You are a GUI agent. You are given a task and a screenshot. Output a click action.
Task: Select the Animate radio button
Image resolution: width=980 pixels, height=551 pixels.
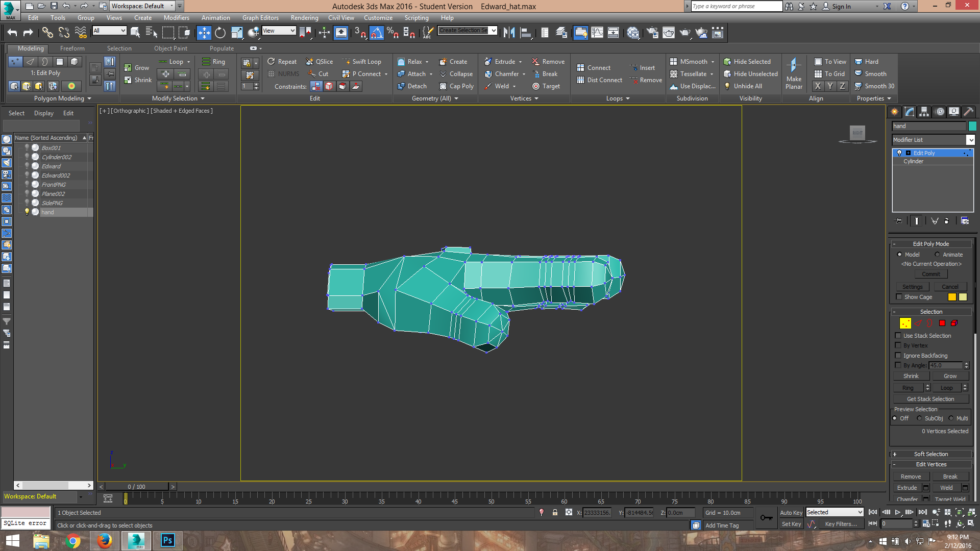coord(937,255)
